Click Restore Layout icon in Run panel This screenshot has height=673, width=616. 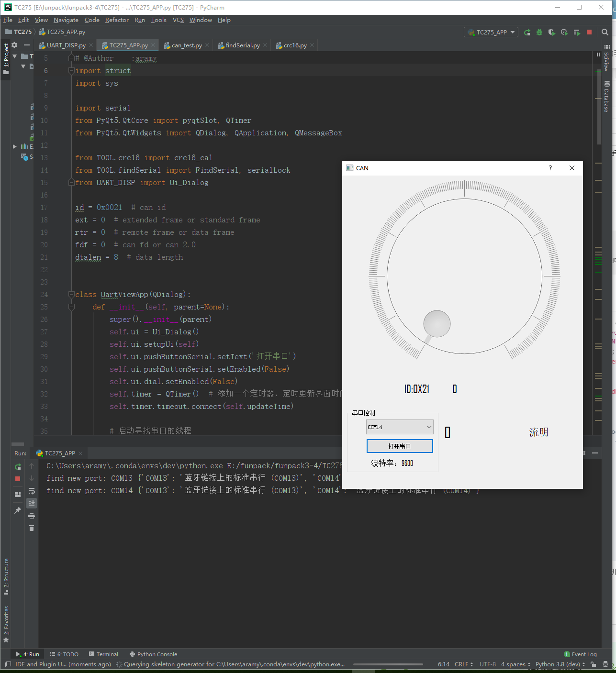[x=18, y=495]
